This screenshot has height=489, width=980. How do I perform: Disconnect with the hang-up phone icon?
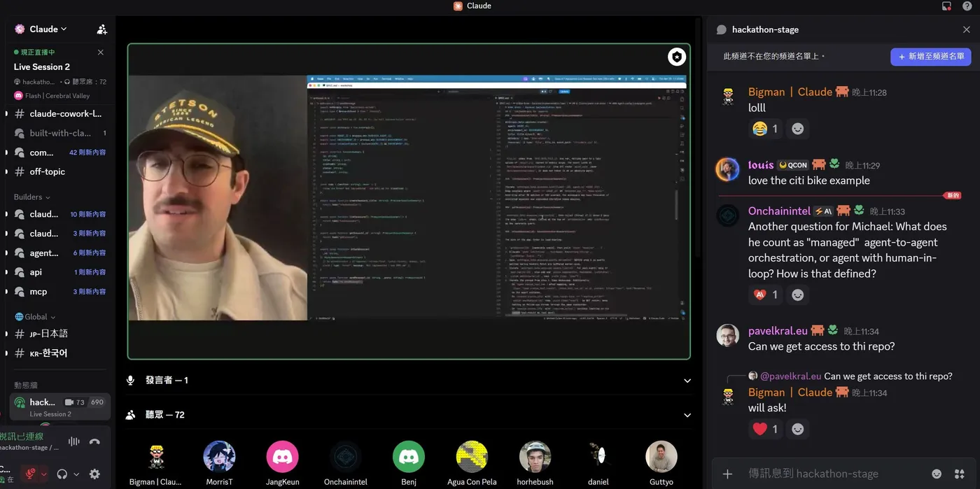click(x=94, y=441)
